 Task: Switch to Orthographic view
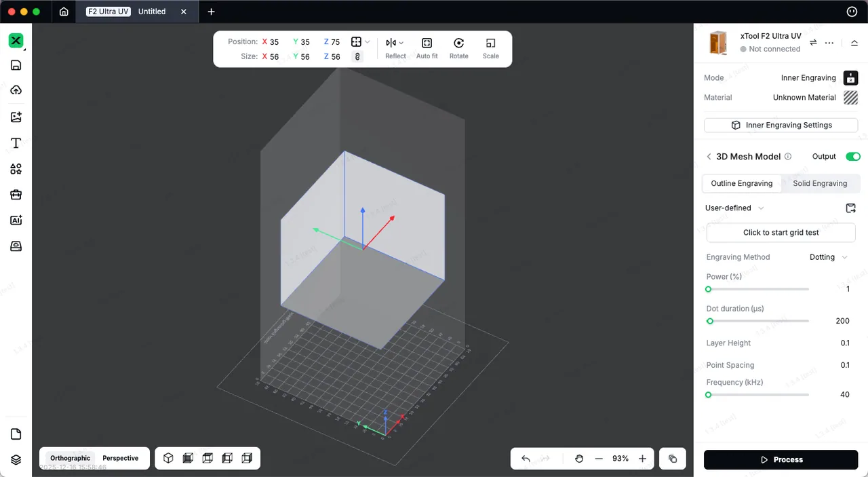tap(70, 459)
